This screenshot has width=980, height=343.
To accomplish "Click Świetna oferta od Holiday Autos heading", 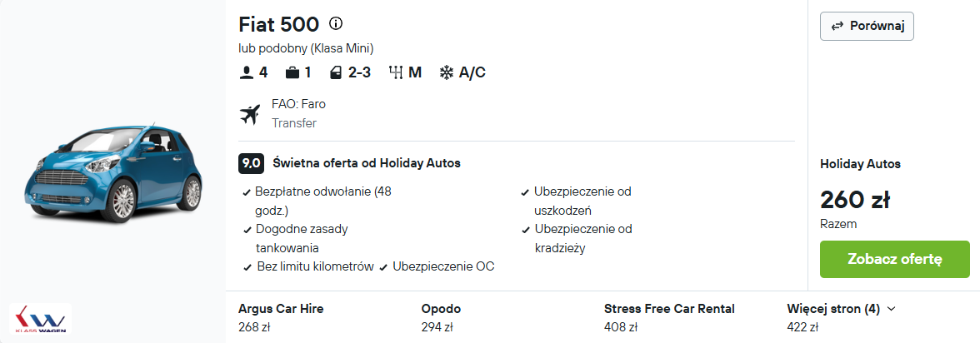I will [367, 164].
